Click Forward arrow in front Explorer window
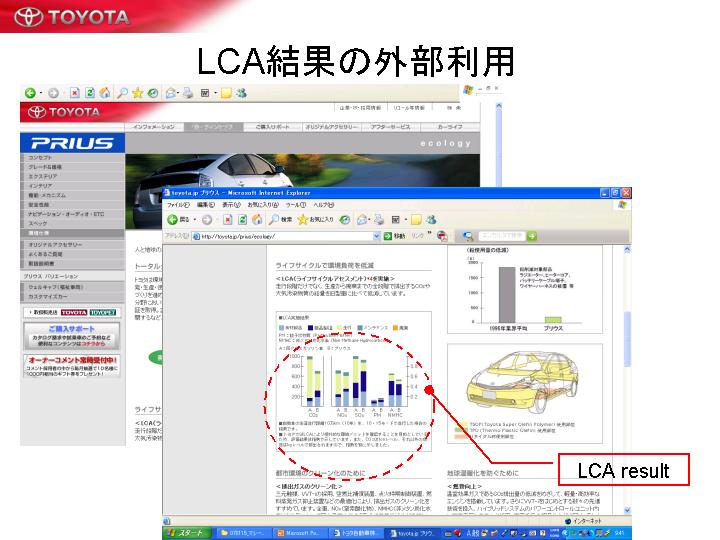This screenshot has height=540, width=720. point(207,220)
